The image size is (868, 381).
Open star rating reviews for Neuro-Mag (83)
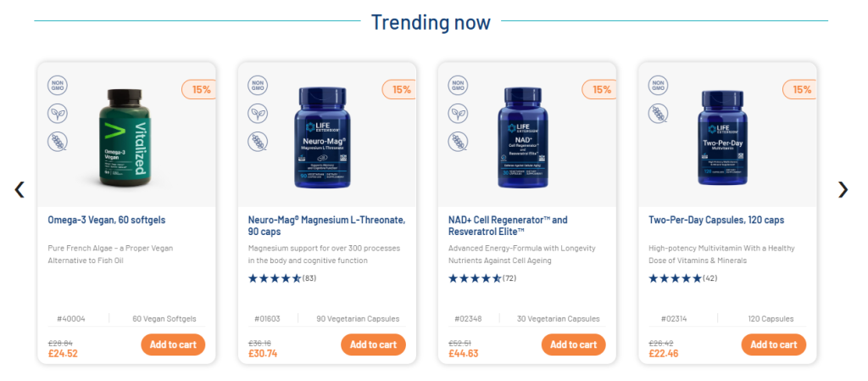(x=282, y=278)
